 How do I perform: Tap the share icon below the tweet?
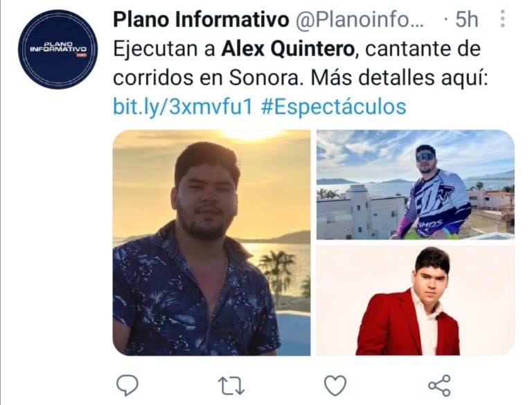coord(439,386)
